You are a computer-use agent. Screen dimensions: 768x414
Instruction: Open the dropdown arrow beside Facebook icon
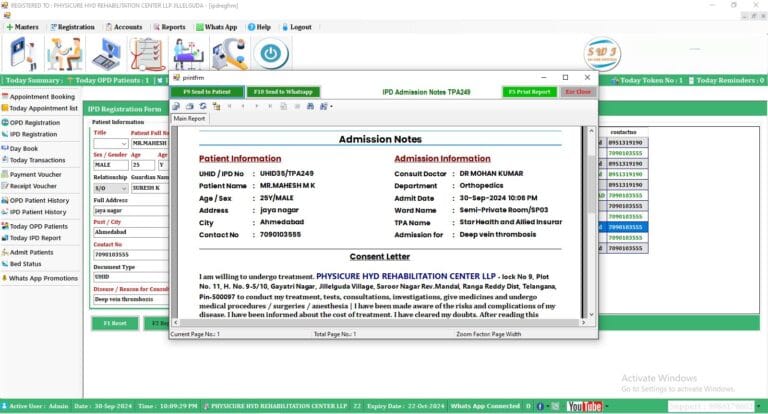tap(548, 406)
